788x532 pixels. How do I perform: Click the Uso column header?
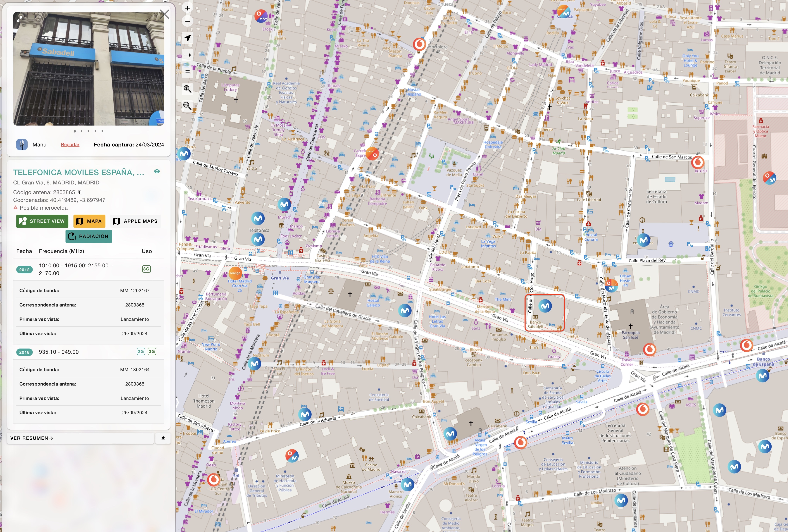(147, 251)
